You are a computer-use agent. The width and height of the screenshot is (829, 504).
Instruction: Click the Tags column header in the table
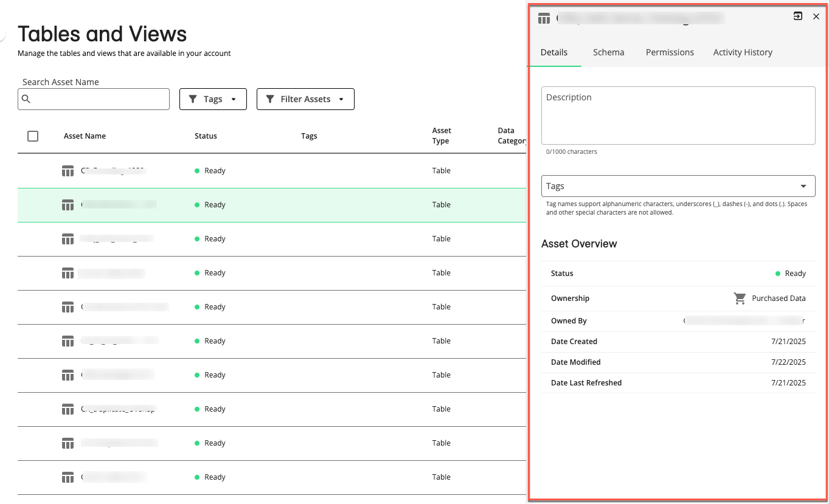pos(309,136)
